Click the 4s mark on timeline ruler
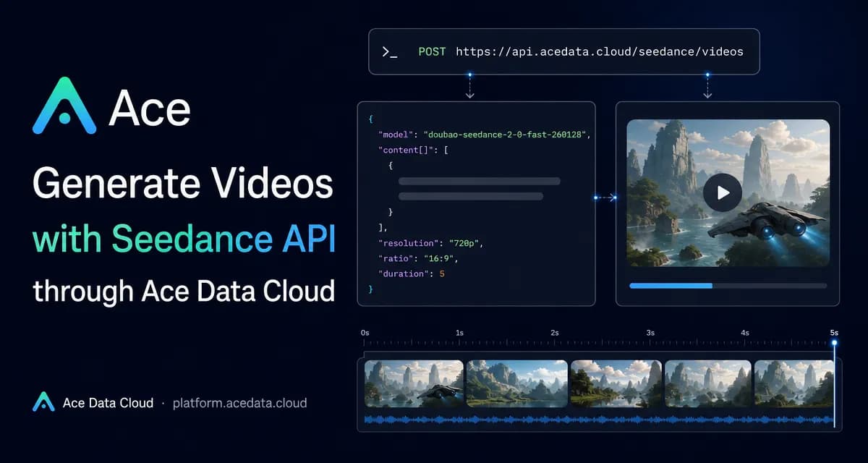Screen dimensions: 868x463 point(745,333)
